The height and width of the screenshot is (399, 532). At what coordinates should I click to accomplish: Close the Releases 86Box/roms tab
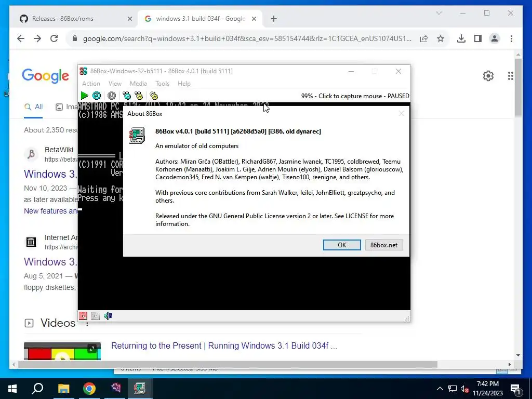click(129, 19)
